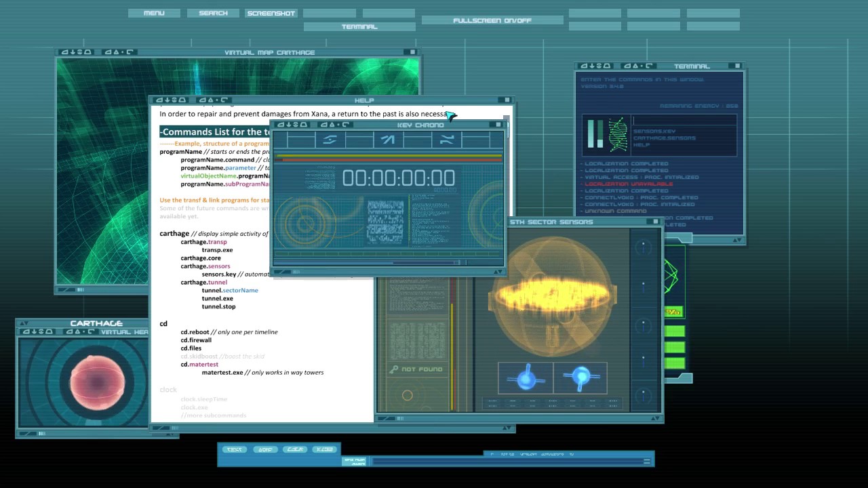Click the green DNA helix icon in the Terminal
Viewport: 868px width, 488px height.
point(618,134)
